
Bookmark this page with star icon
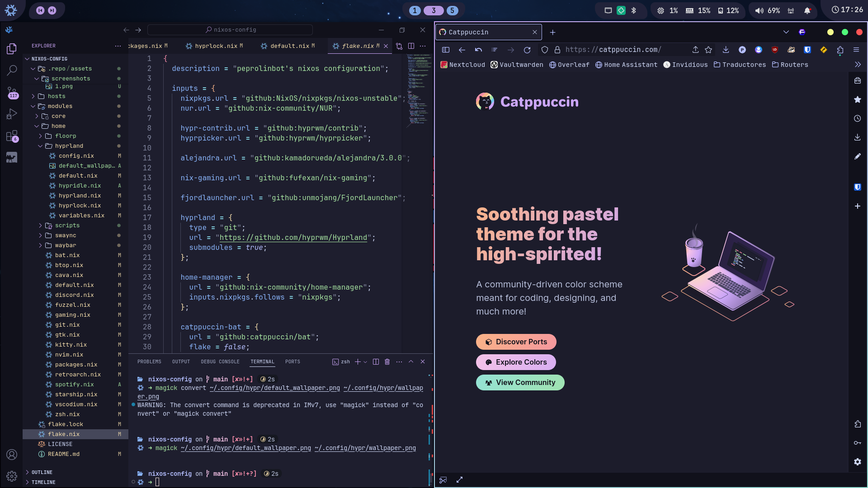708,50
